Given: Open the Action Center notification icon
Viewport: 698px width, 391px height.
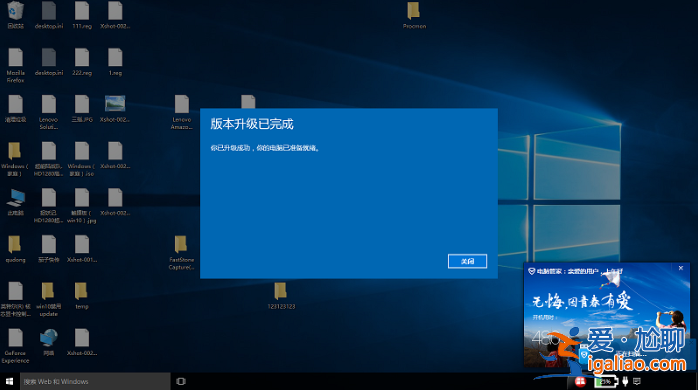Looking at the screenshot, I should [x=637, y=382].
